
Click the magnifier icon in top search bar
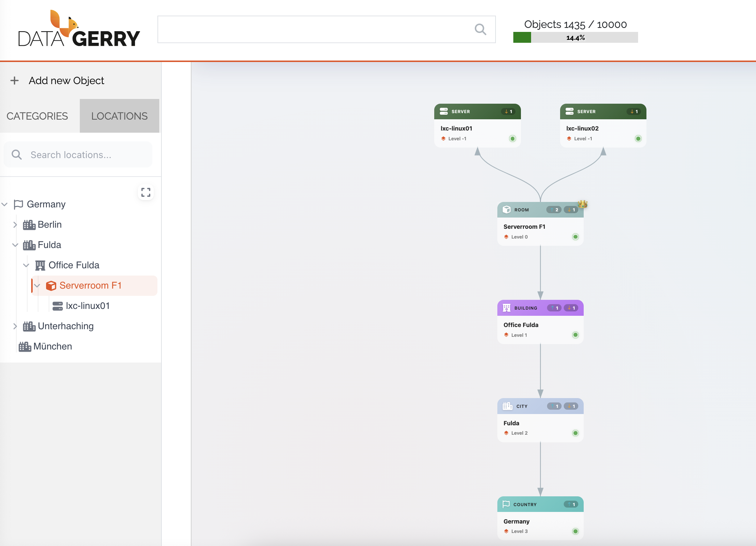(x=480, y=29)
